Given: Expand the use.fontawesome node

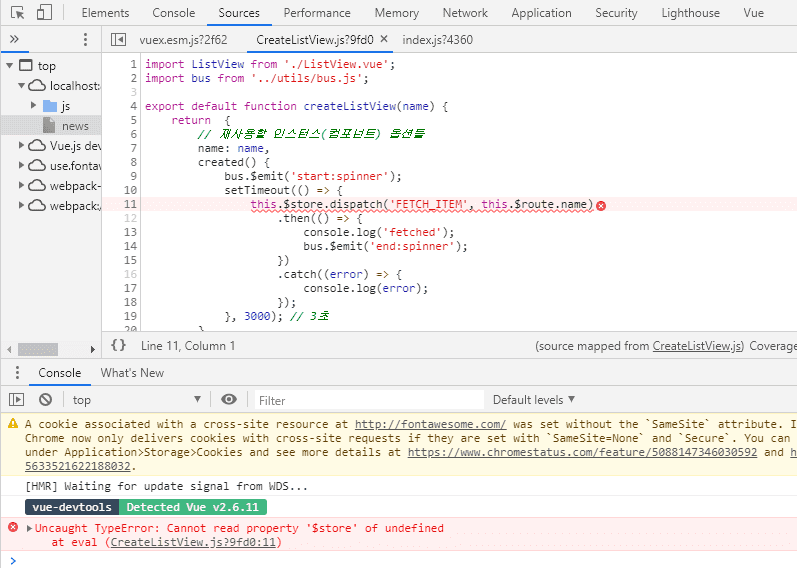Looking at the screenshot, I should [x=21, y=165].
